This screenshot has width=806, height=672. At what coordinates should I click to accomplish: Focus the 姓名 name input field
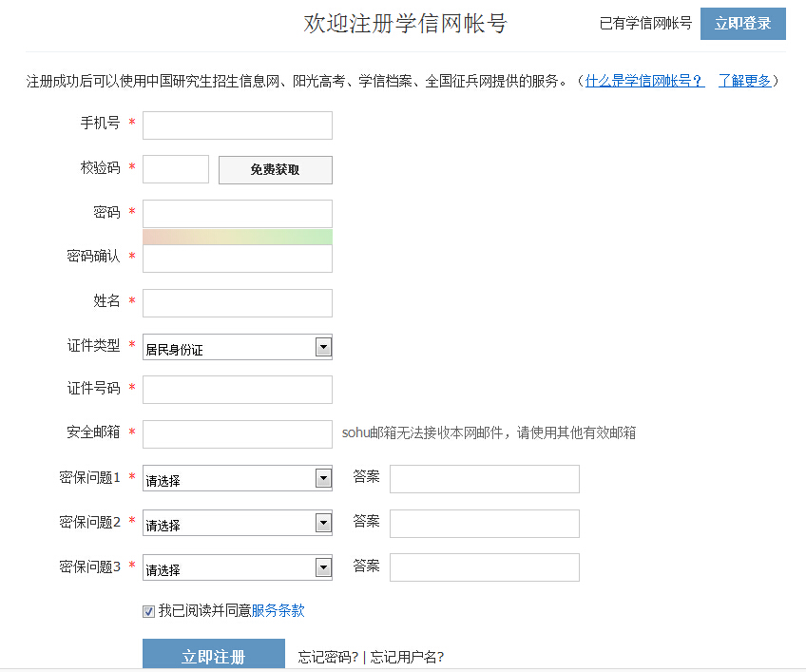pyautogui.click(x=237, y=303)
